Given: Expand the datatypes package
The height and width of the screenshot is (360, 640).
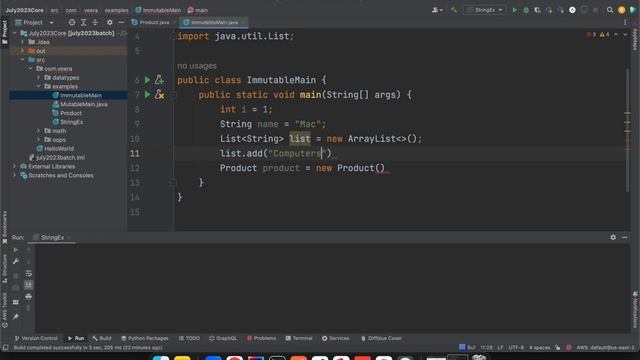Looking at the screenshot, I should [x=38, y=78].
